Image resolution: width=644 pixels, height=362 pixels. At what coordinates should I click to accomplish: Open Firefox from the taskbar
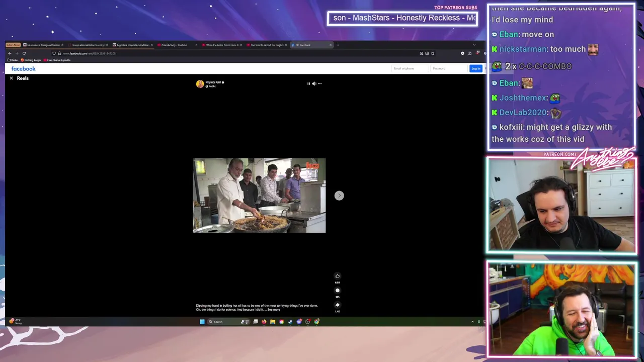[x=264, y=322]
